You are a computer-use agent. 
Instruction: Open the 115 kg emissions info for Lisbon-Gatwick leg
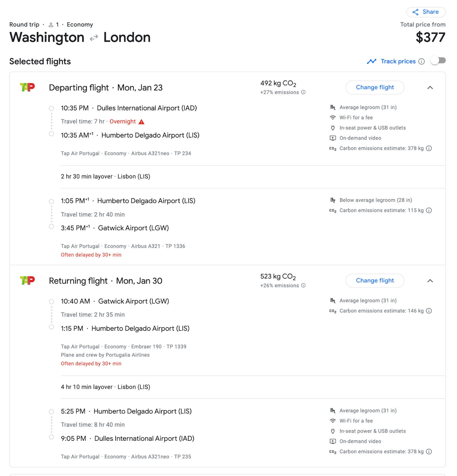(429, 210)
